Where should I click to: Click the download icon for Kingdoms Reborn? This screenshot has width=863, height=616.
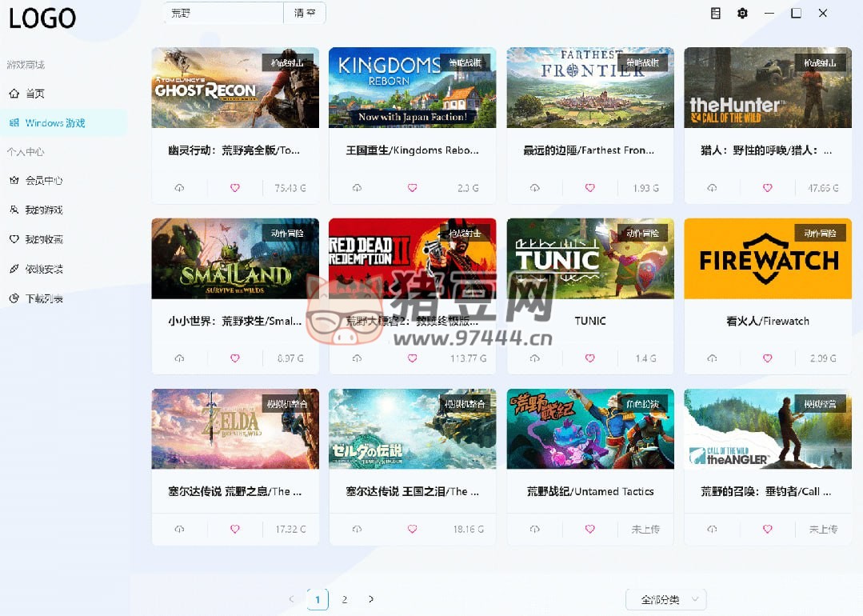pos(357,188)
